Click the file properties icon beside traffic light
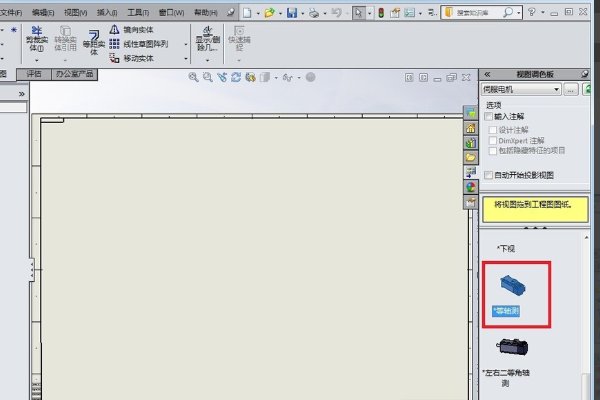This screenshot has height=400, width=600. tap(395, 13)
